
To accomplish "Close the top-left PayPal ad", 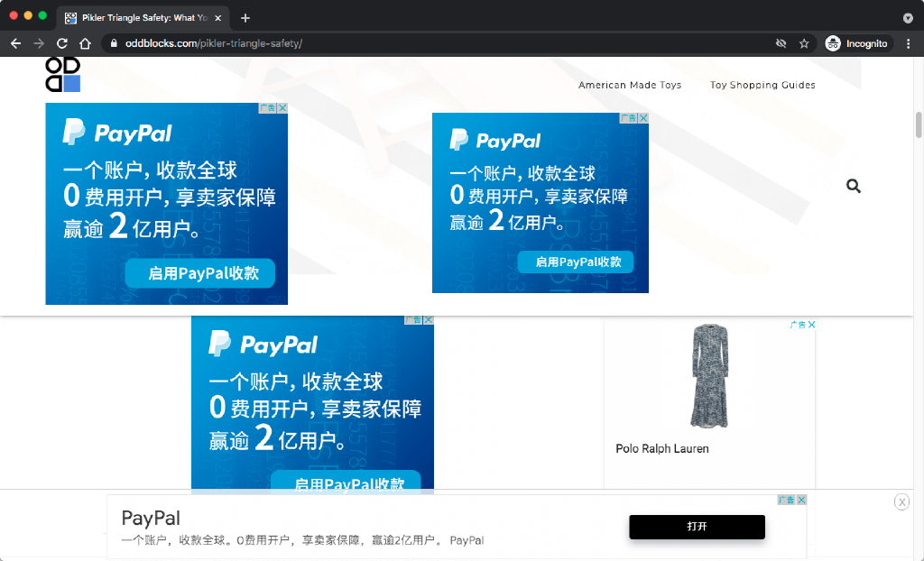I will click(282, 108).
